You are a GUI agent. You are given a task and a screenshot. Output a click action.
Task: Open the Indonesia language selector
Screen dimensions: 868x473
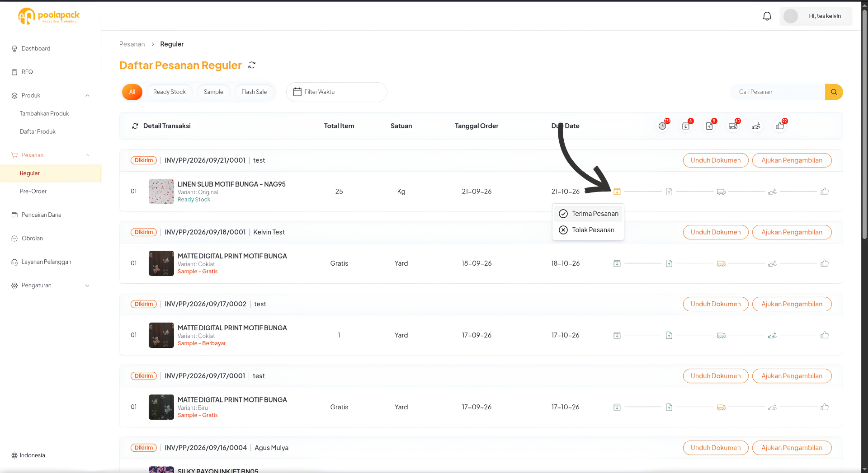(28, 455)
